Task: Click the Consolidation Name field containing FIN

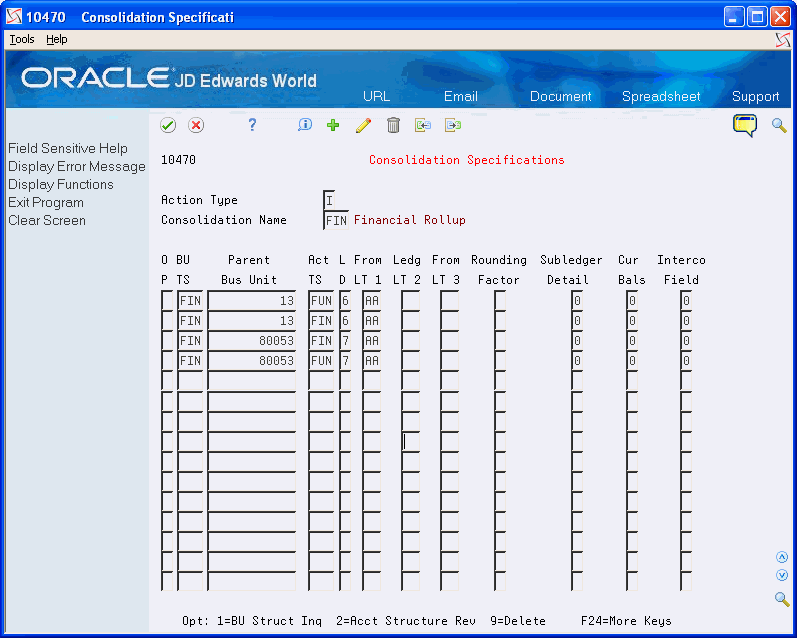Action: pos(336,220)
